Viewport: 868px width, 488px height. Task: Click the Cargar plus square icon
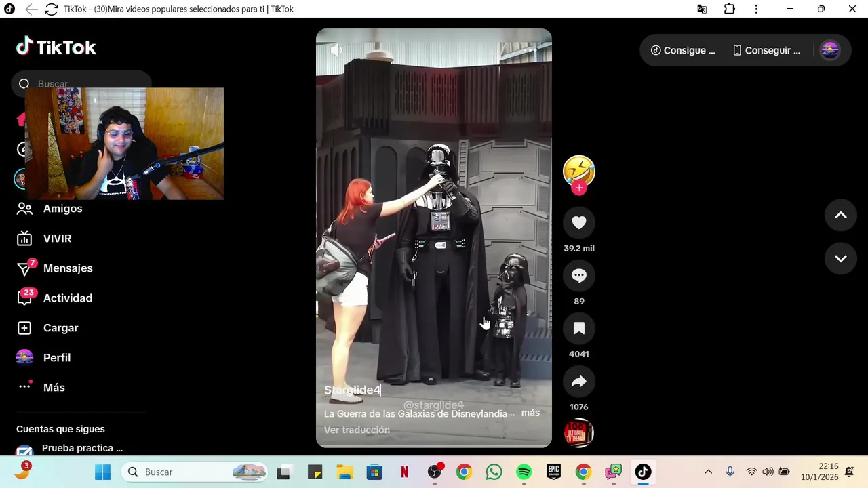tap(24, 328)
